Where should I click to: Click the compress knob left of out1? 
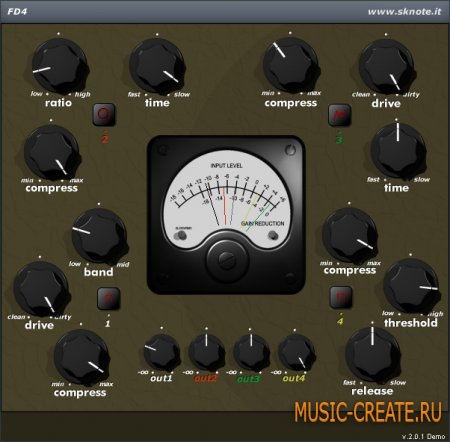click(81, 358)
